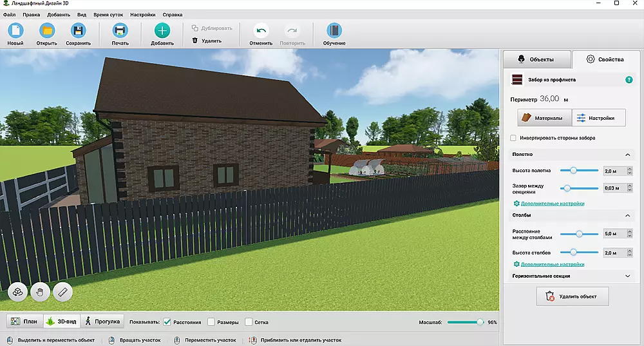Click the Высота полотна slider
The width and height of the screenshot is (644, 346).
tap(578, 171)
